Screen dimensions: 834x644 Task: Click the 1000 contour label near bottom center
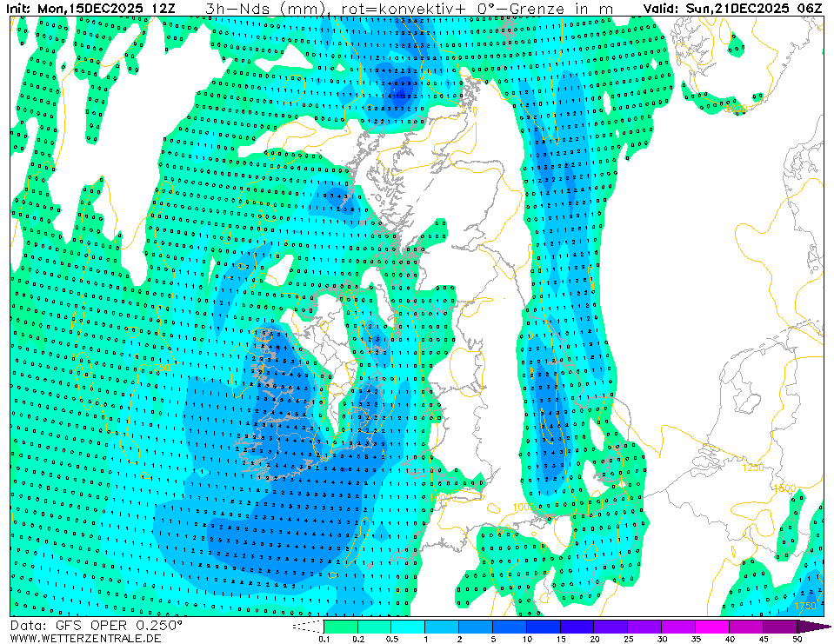pos(524,508)
